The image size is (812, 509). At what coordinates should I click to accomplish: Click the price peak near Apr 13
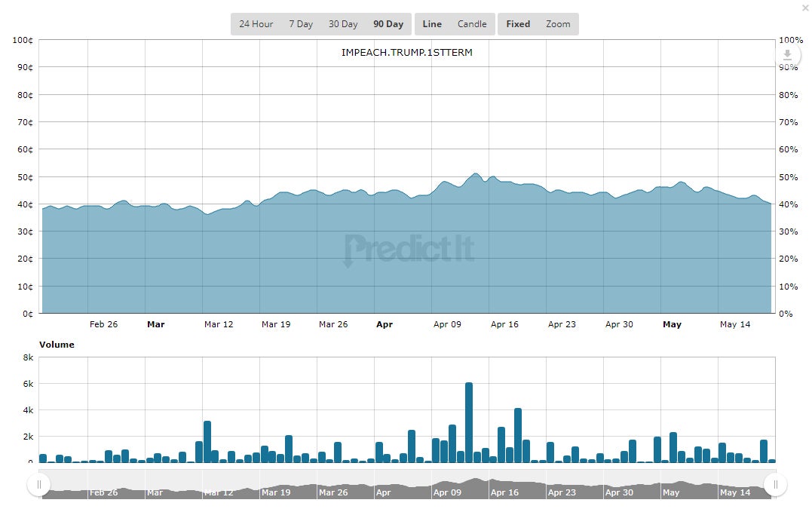click(476, 174)
